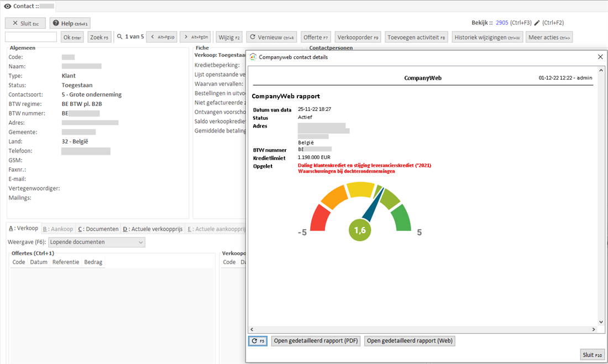Click the Sluit F10 button in dialog
Screen dimensions: 608x364
pyautogui.click(x=592, y=355)
